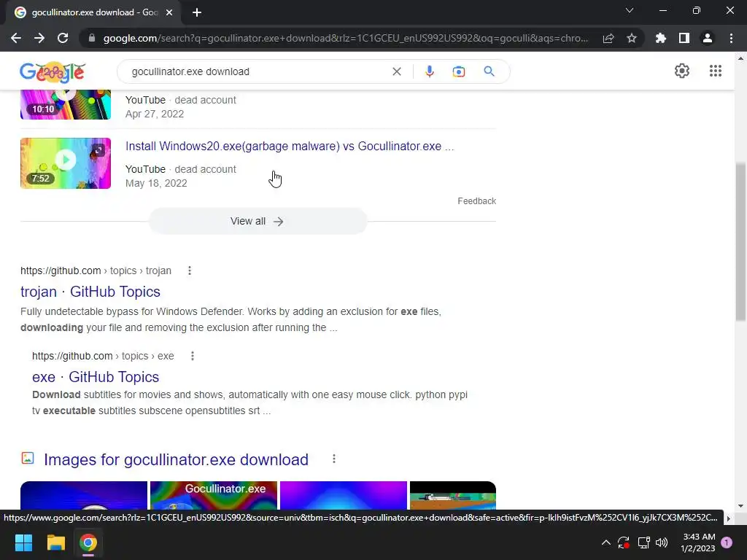The width and height of the screenshot is (747, 560).
Task: Play the 7:52 video thumbnail
Action: tap(66, 163)
